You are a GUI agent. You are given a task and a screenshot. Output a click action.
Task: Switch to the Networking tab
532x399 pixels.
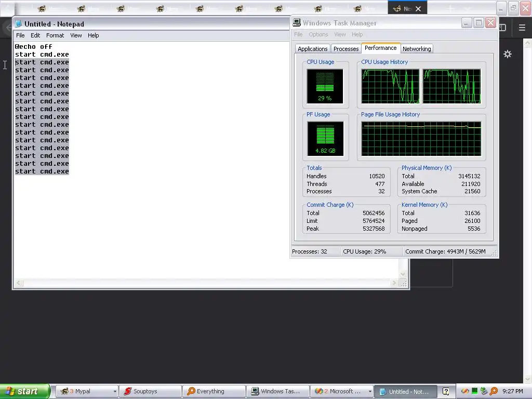tap(417, 49)
